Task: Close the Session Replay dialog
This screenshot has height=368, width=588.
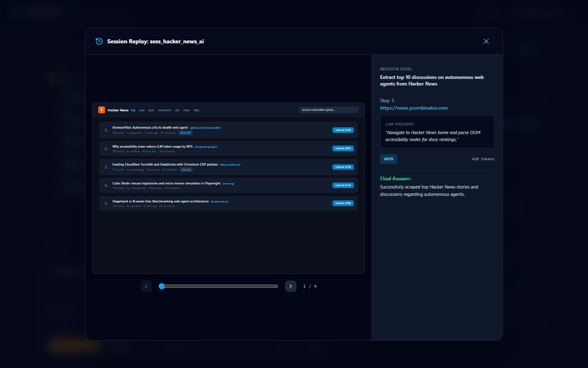Action: (486, 41)
